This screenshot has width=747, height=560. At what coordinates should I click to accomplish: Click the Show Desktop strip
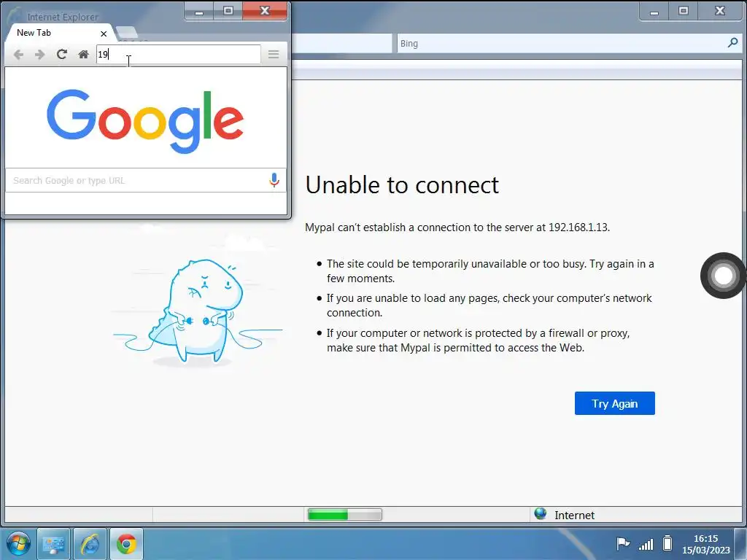pyautogui.click(x=741, y=544)
